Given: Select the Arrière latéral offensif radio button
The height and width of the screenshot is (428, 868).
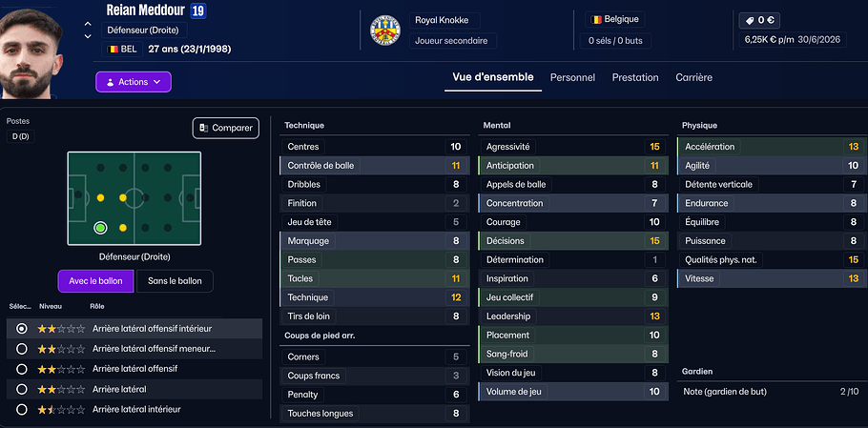Looking at the screenshot, I should tap(21, 369).
